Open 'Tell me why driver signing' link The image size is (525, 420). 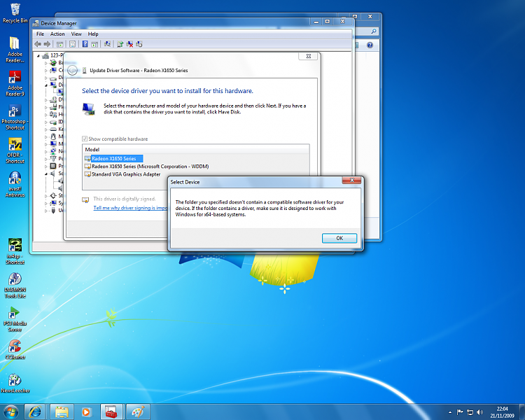[x=130, y=208]
